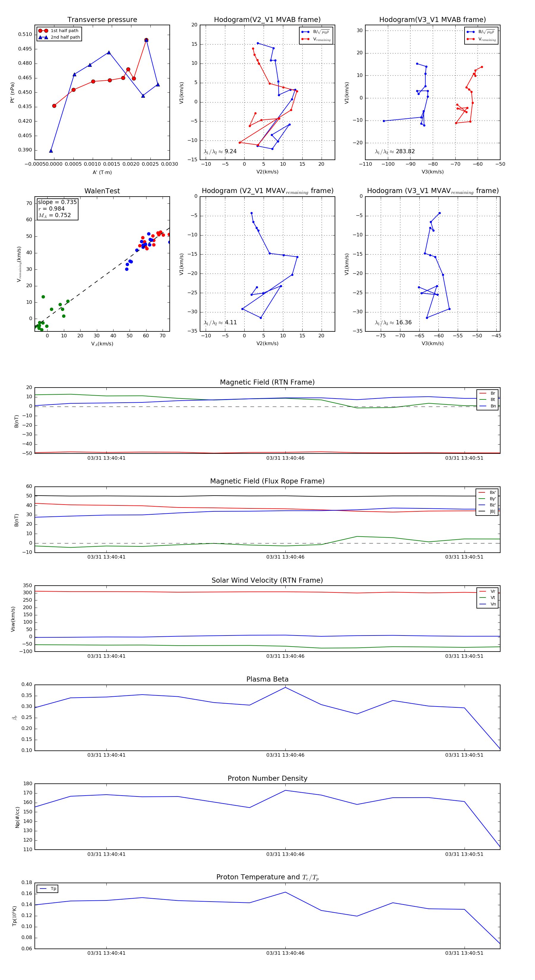Screen dimensions: 535x980
Task: Select '2nd half path' legend entry
Action: click(x=59, y=37)
